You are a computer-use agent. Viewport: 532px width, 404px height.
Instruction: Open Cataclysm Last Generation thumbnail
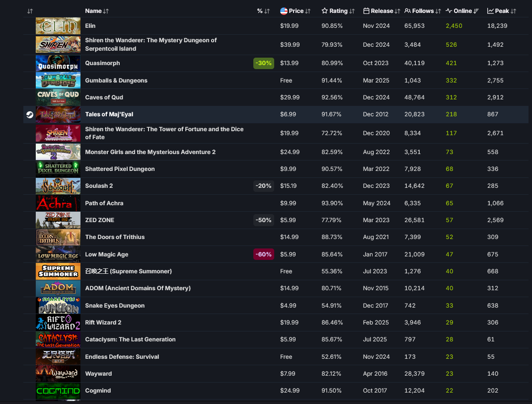click(x=58, y=339)
